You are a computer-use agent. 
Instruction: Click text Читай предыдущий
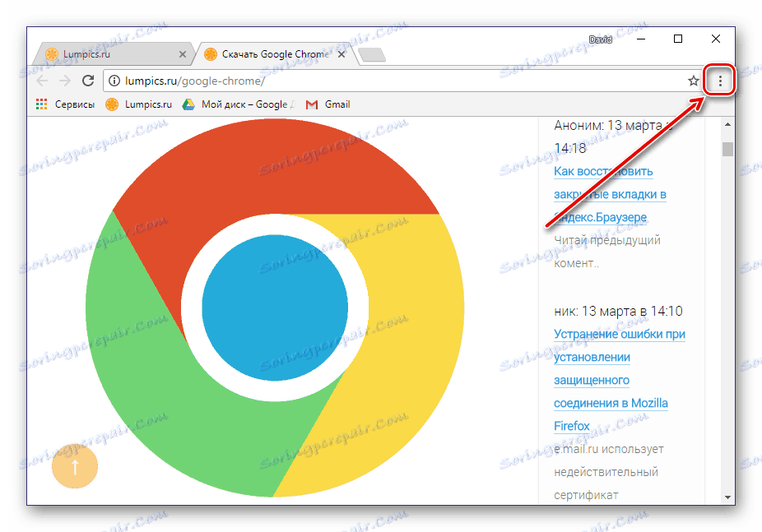(607, 240)
